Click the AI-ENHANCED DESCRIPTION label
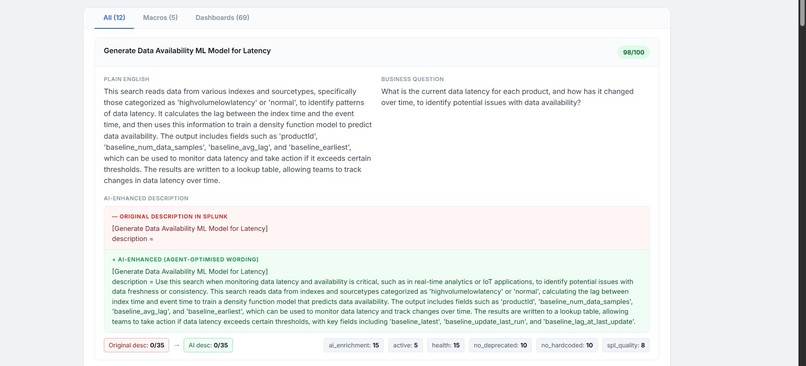The width and height of the screenshot is (806, 366). coord(146,198)
